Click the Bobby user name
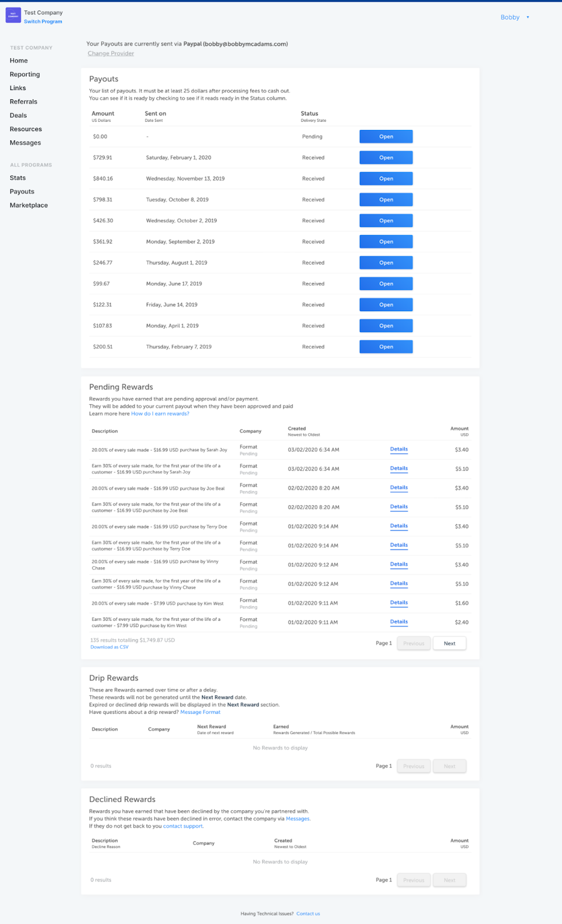 coord(510,17)
